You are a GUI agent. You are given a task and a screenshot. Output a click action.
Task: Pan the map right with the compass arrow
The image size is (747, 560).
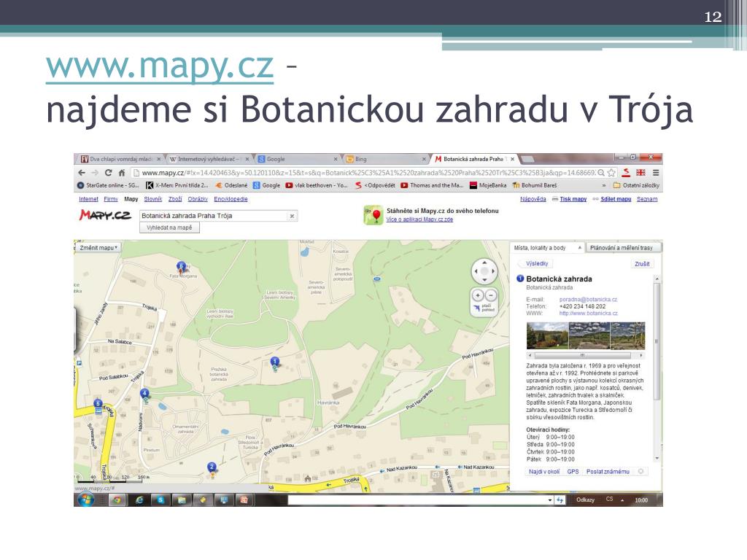click(x=494, y=271)
